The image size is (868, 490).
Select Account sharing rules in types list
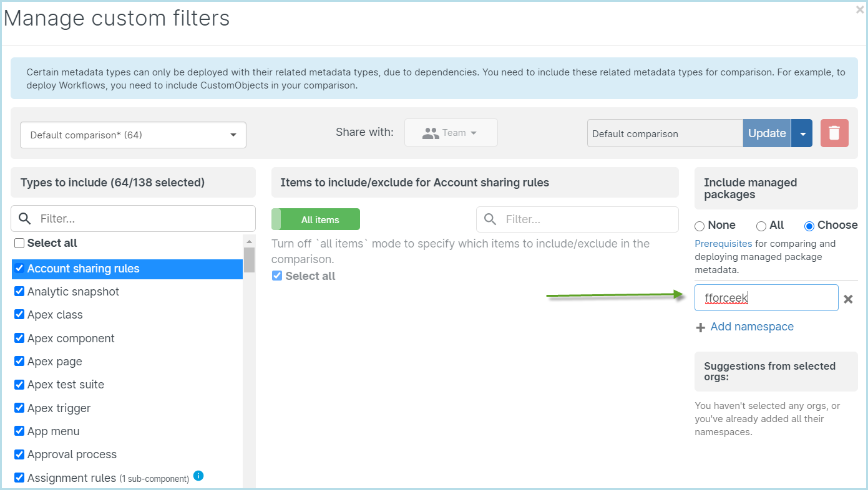[83, 269]
